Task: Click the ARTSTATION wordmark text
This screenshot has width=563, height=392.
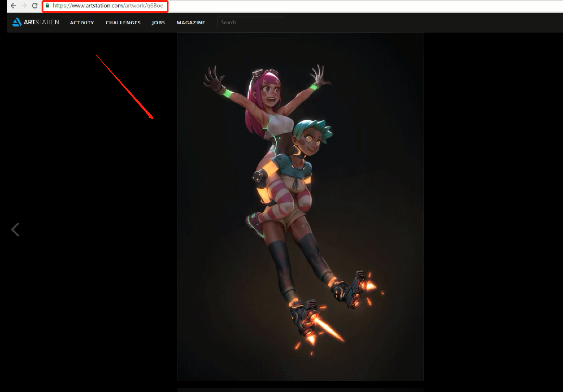Action: pos(42,22)
